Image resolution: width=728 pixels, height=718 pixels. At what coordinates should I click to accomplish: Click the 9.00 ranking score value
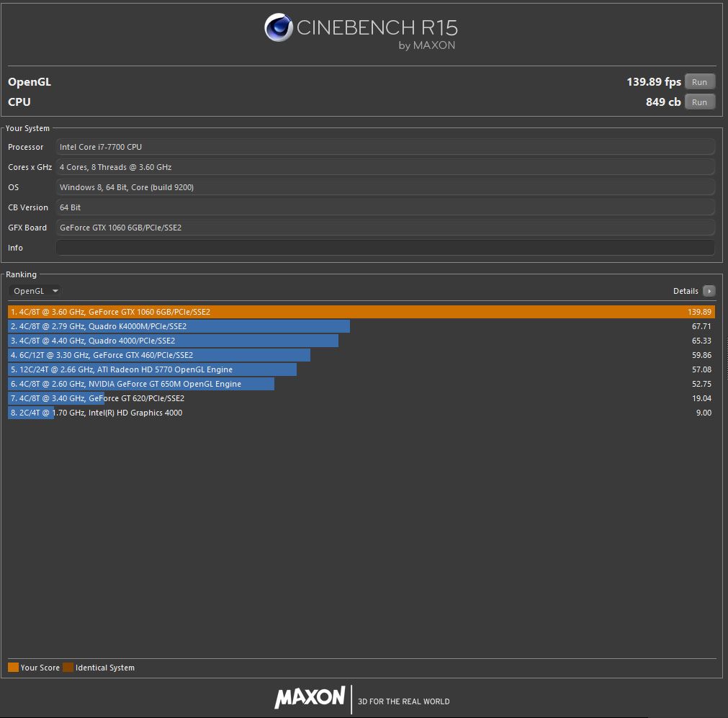tap(704, 413)
